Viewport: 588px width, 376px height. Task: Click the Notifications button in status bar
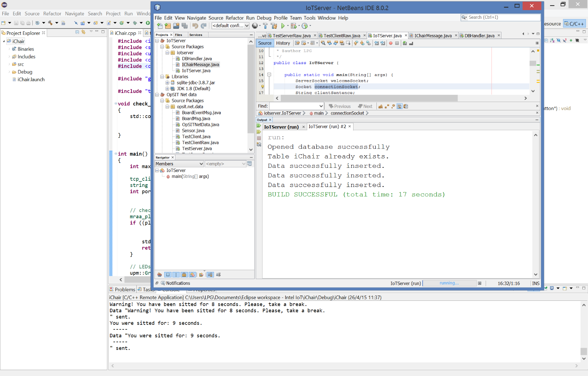click(175, 283)
